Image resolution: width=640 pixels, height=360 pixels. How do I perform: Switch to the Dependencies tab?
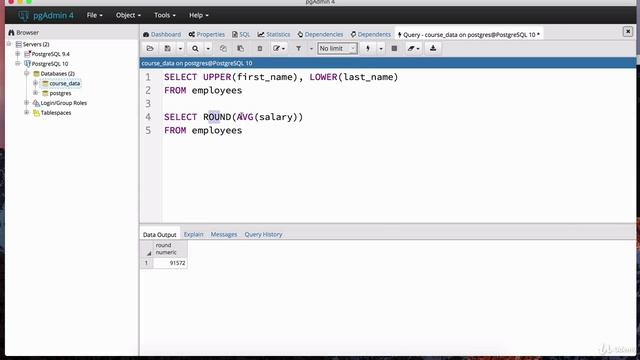[320, 35]
